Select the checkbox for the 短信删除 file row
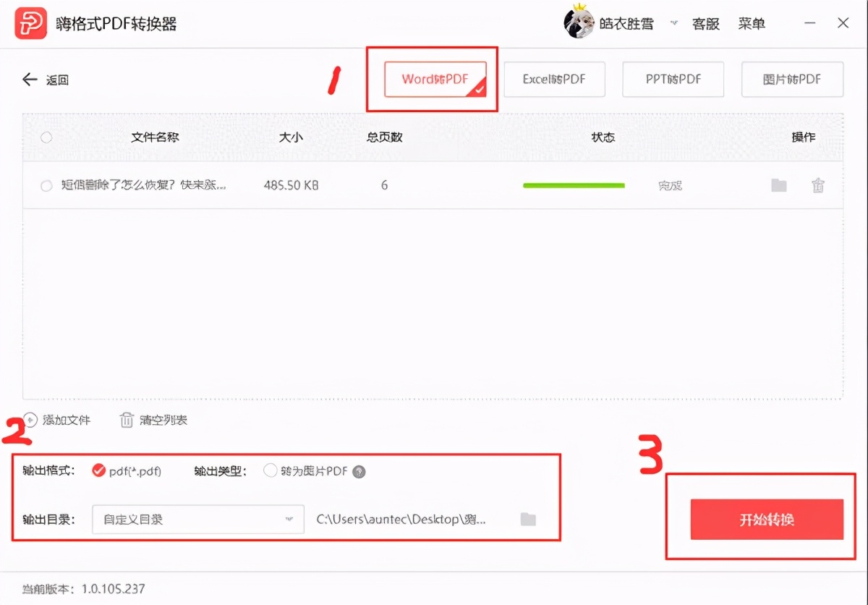Image resolution: width=868 pixels, height=605 pixels. point(46,185)
